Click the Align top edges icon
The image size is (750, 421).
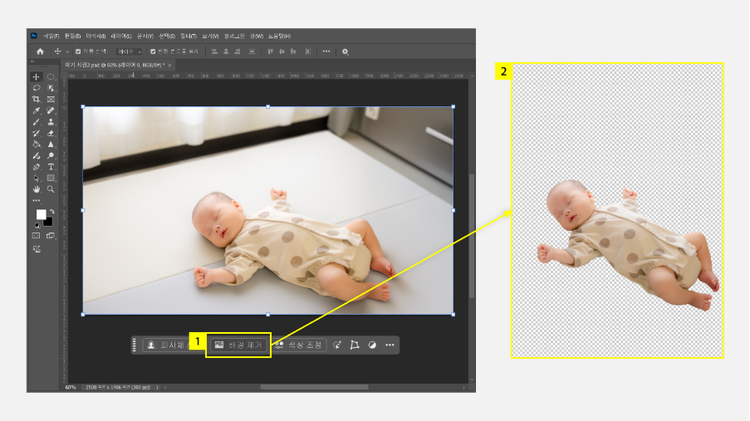pyautogui.click(x=270, y=52)
